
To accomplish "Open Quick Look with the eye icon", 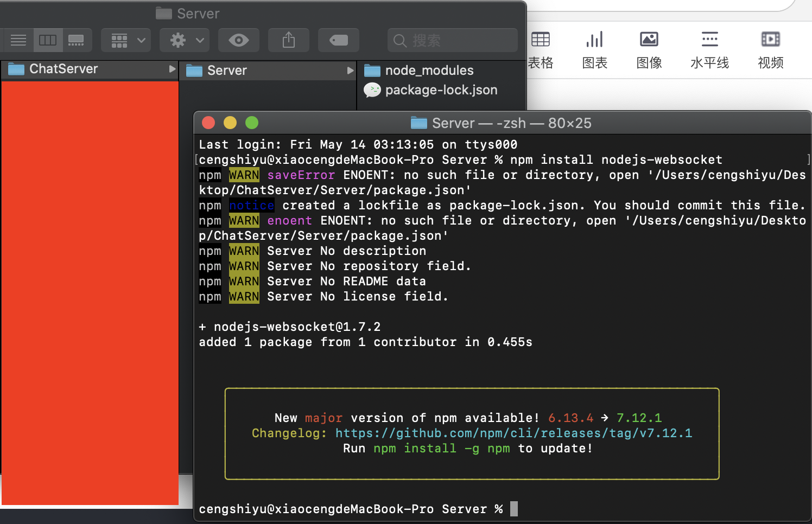I will (239, 40).
